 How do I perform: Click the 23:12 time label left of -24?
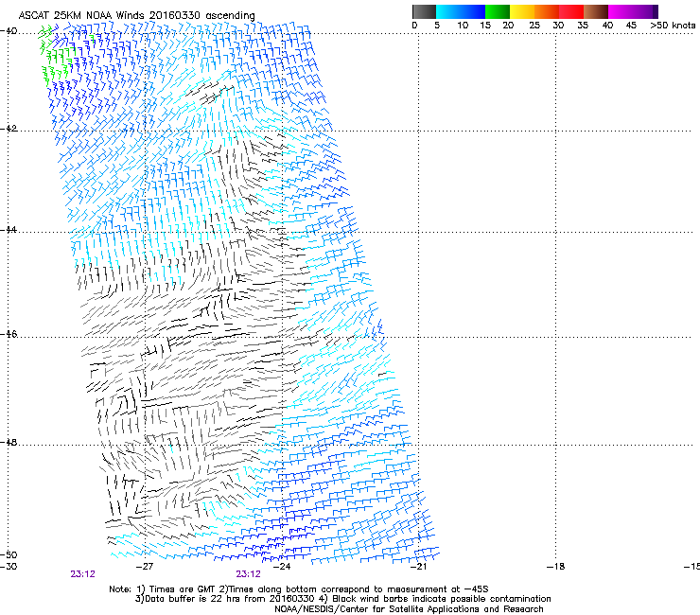tap(248, 574)
